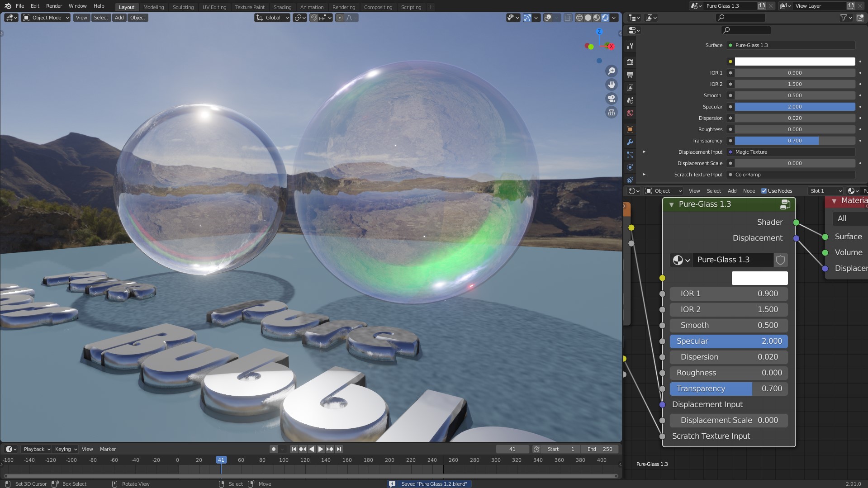868x488 pixels.
Task: Open the Transform Orientation Global dropdown
Action: pos(272,18)
